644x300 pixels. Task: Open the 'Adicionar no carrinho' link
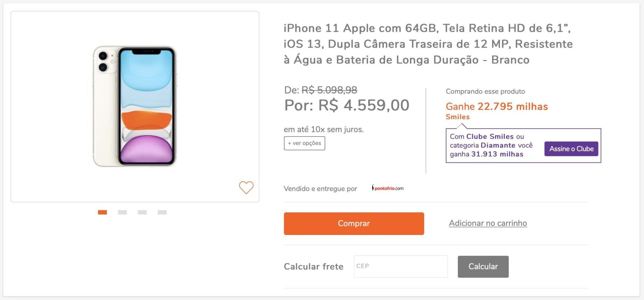(x=488, y=223)
